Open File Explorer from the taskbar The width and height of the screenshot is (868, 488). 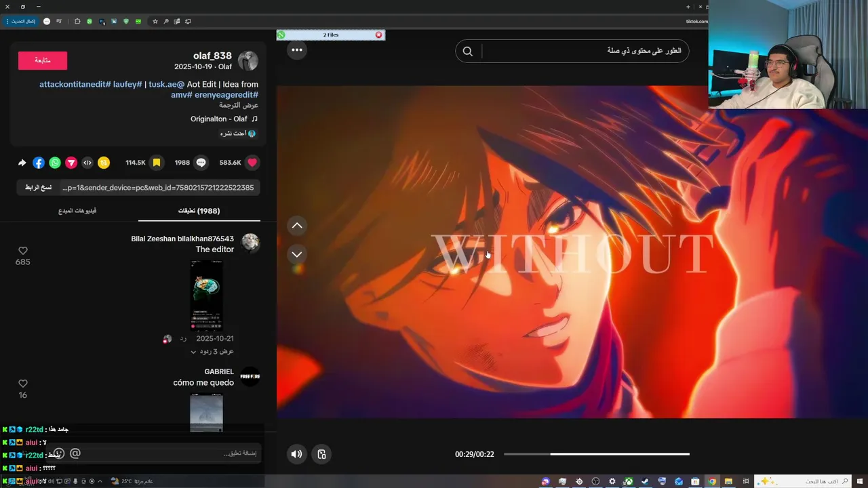728,481
